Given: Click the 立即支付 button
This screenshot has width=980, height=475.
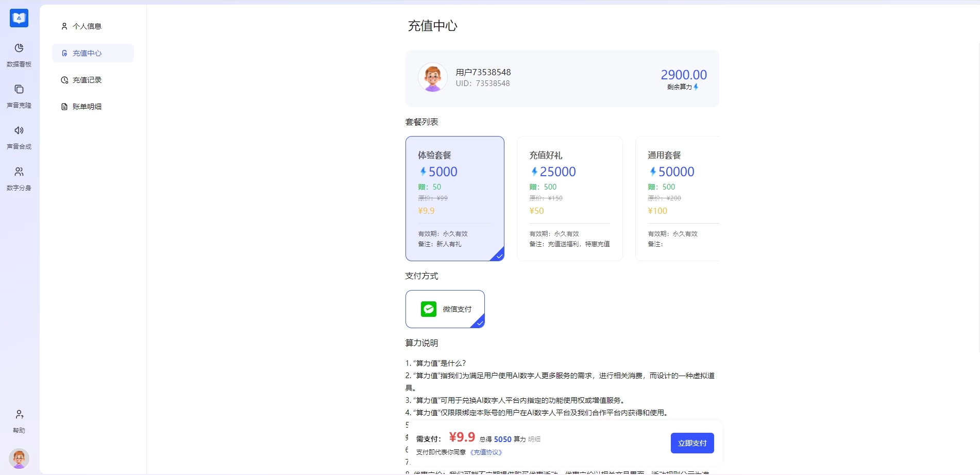Looking at the screenshot, I should [692, 443].
